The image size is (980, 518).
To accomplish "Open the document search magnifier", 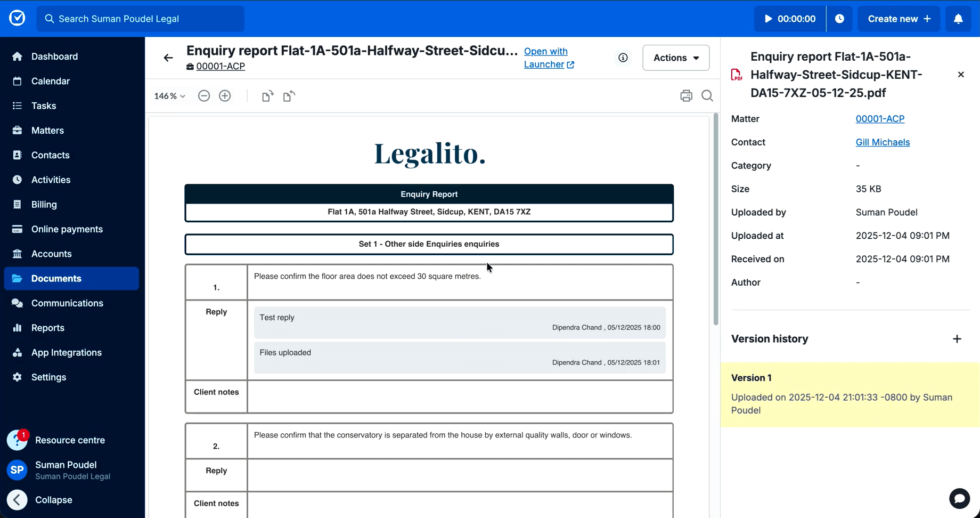I will [707, 96].
